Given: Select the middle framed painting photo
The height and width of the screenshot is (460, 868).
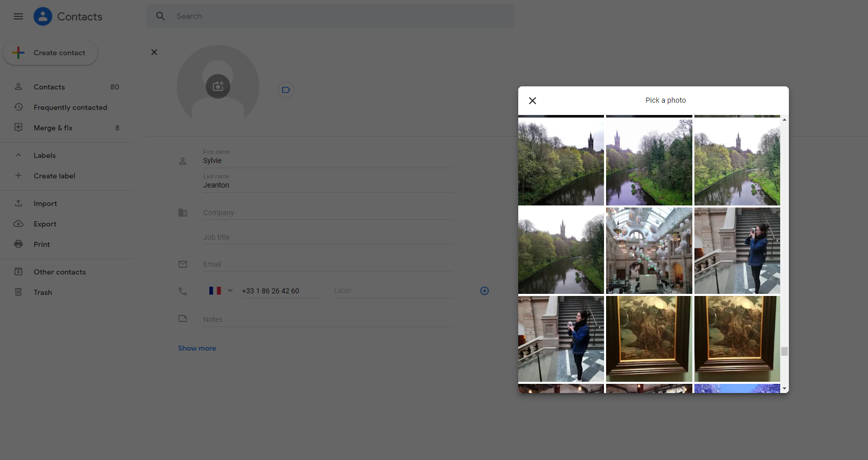Looking at the screenshot, I should 649,339.
